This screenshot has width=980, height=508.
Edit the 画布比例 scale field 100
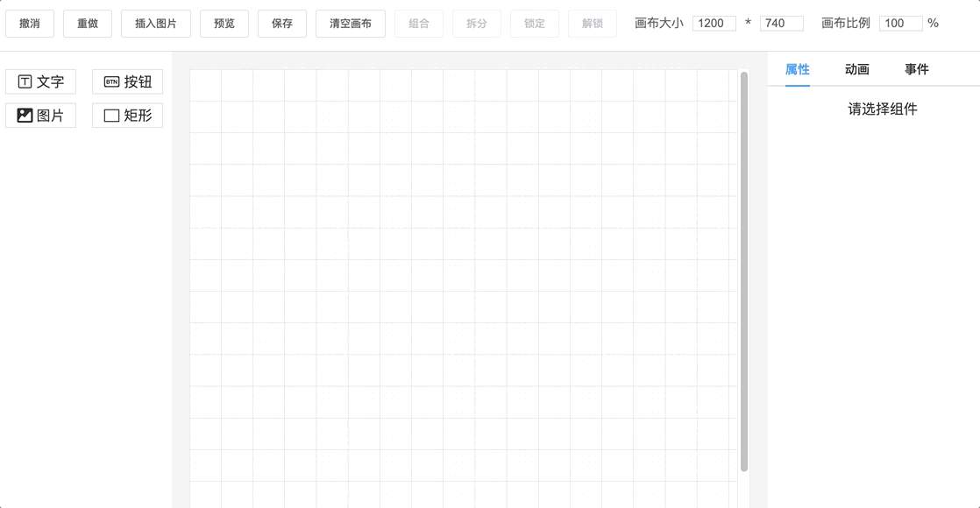point(900,24)
